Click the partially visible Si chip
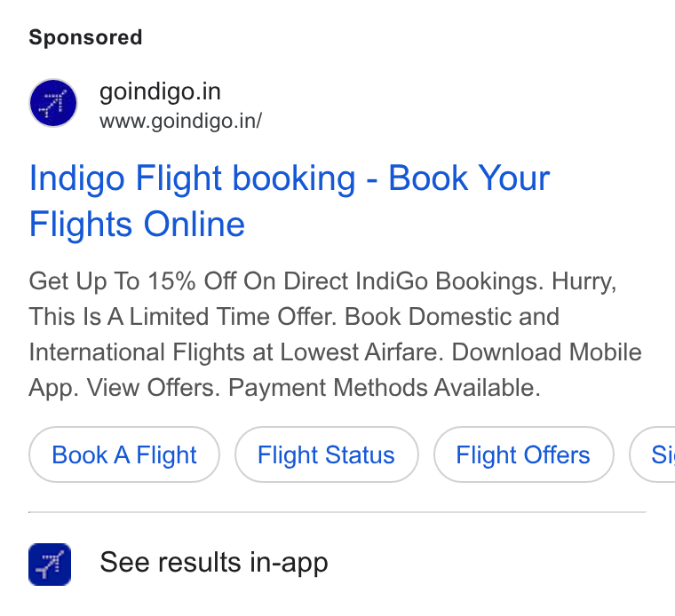The image size is (675, 616). [653, 454]
